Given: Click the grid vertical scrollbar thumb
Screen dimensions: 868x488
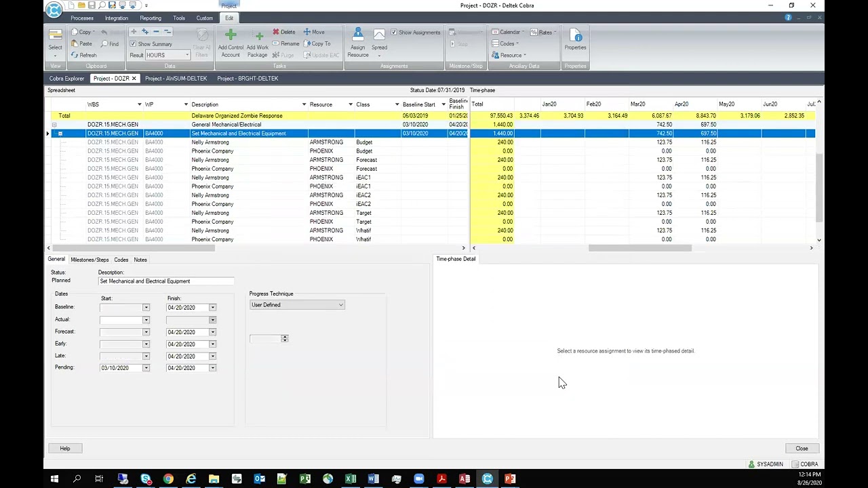Looking at the screenshot, I should pos(819,186).
